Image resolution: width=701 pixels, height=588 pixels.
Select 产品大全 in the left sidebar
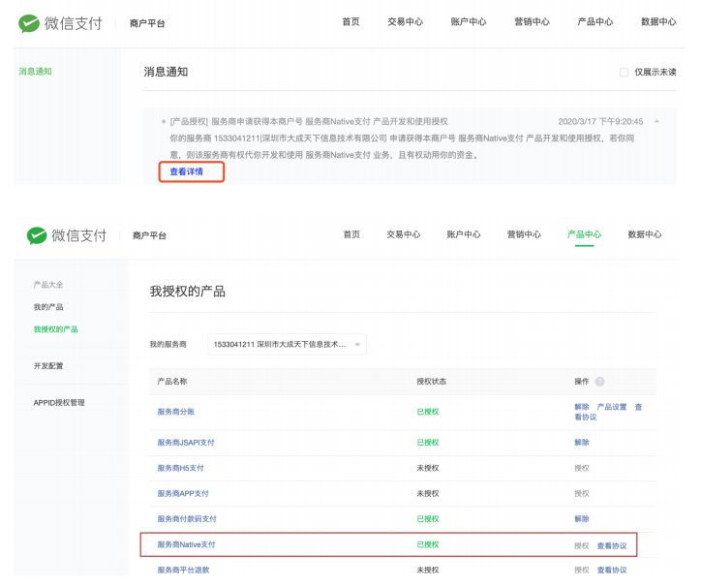click(x=48, y=285)
